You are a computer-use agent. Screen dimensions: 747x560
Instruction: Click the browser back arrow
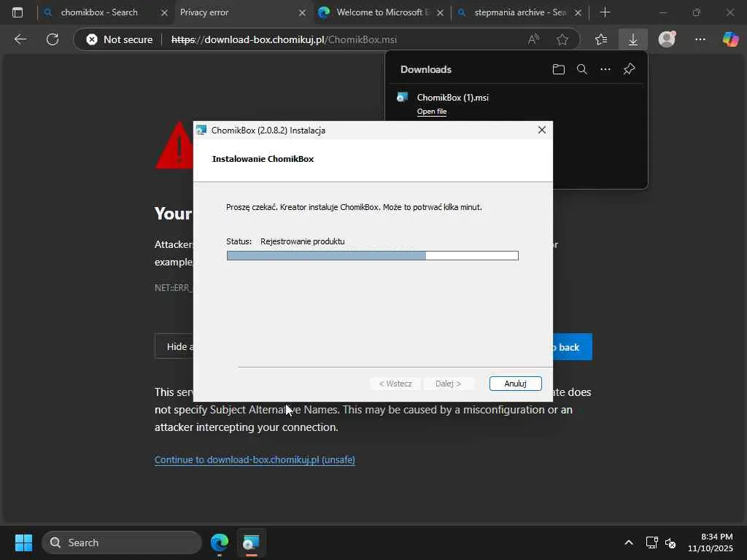click(x=20, y=39)
